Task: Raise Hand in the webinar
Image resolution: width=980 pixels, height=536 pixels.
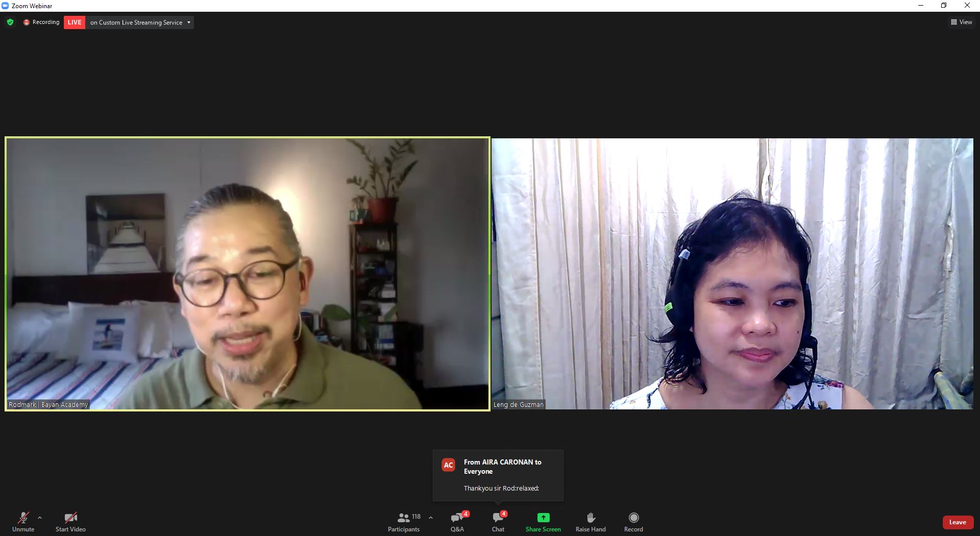Action: point(591,522)
